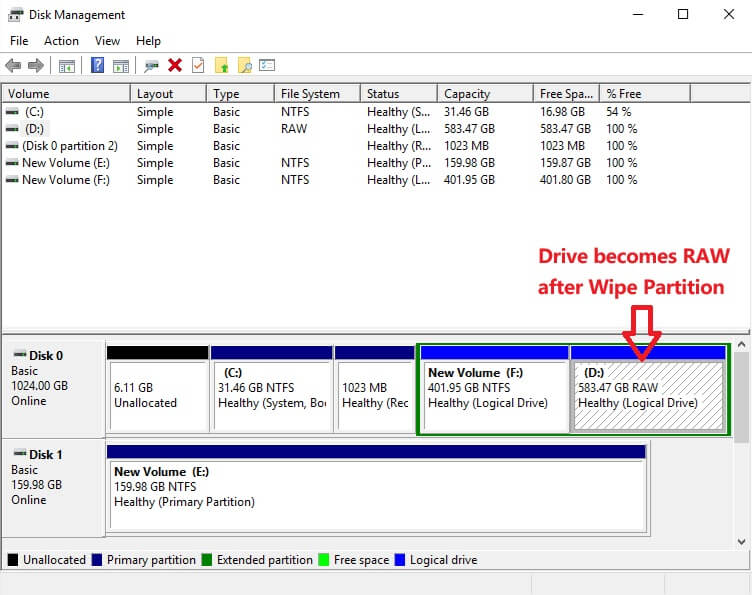The image size is (752, 595).
Task: Open the Help question-mark toolbar icon
Action: (x=97, y=65)
